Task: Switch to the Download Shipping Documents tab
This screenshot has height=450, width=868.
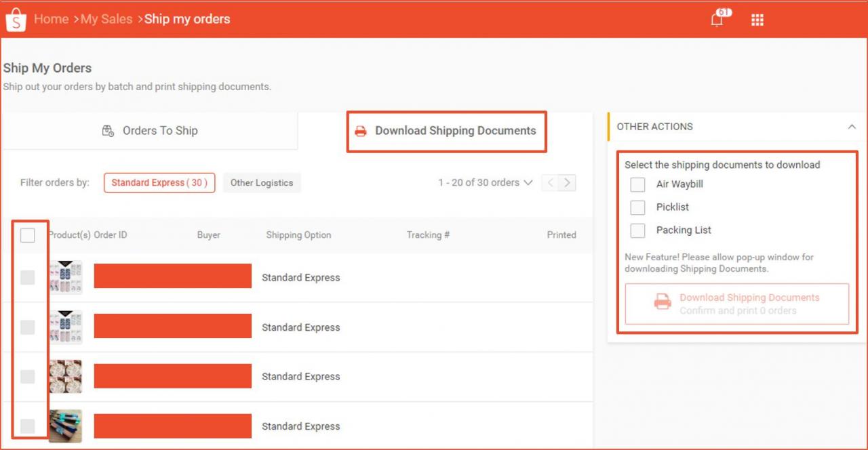Action: point(454,131)
